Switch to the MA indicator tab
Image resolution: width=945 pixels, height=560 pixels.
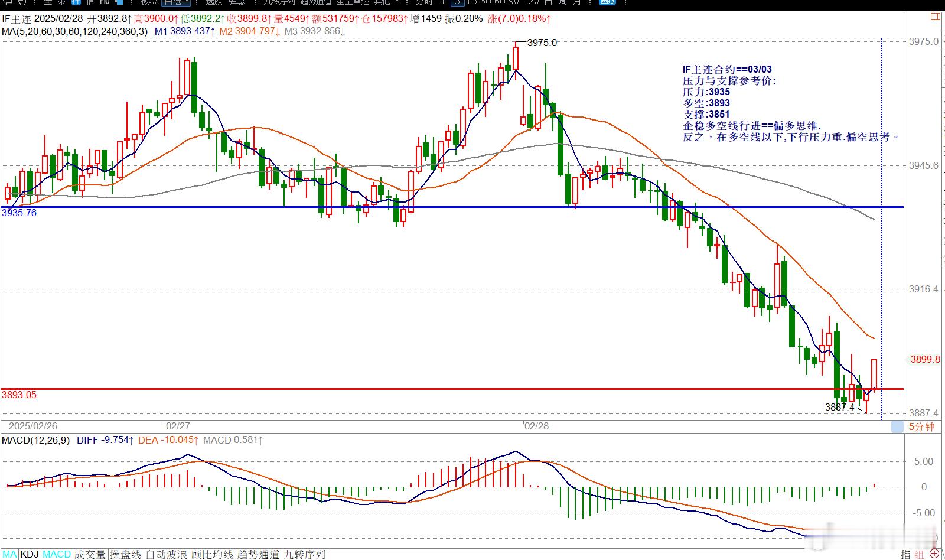[9, 554]
